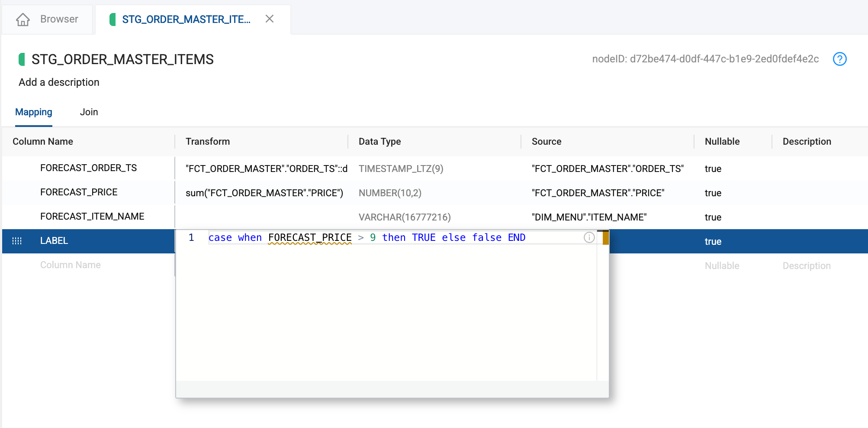The width and height of the screenshot is (868, 428).
Task: Click the info icon in the transform editor
Action: point(589,237)
